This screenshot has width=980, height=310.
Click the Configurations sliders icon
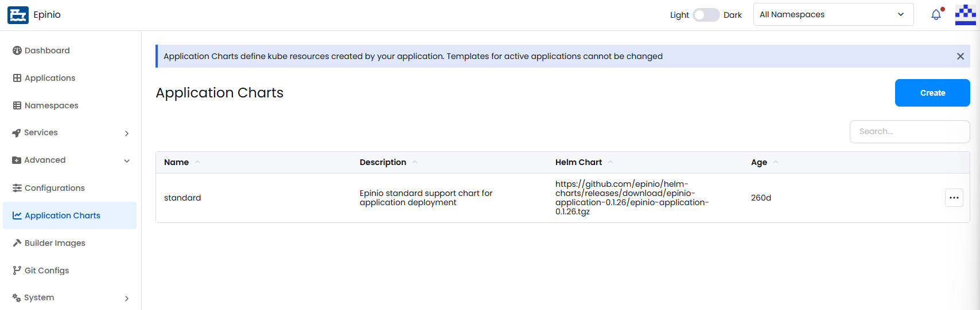click(x=17, y=188)
